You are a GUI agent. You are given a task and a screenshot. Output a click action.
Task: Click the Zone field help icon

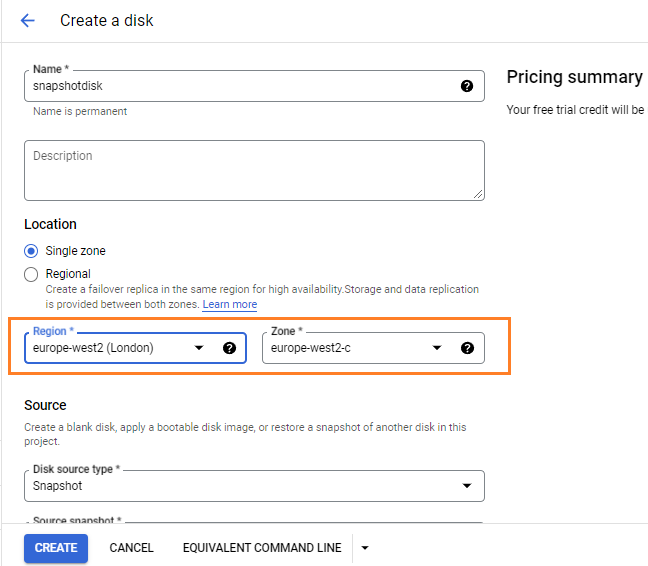click(x=467, y=348)
